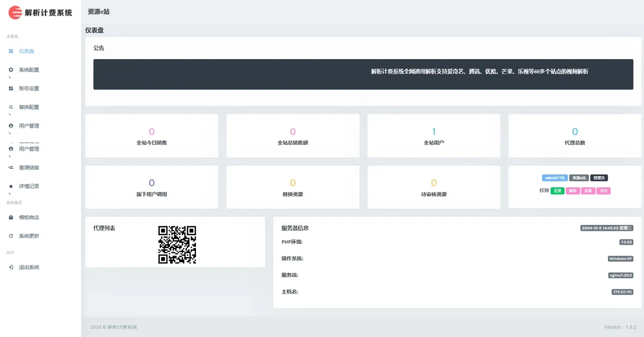Click the QR code in 代理列表
644x337 pixels.
(177, 245)
